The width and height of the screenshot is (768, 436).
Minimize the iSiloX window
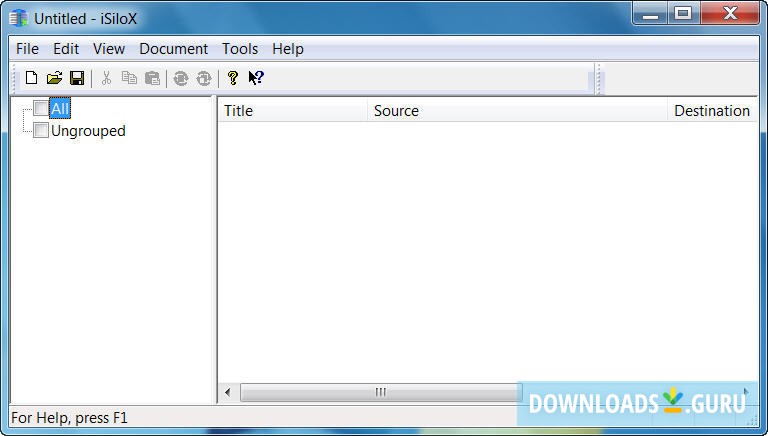650,14
